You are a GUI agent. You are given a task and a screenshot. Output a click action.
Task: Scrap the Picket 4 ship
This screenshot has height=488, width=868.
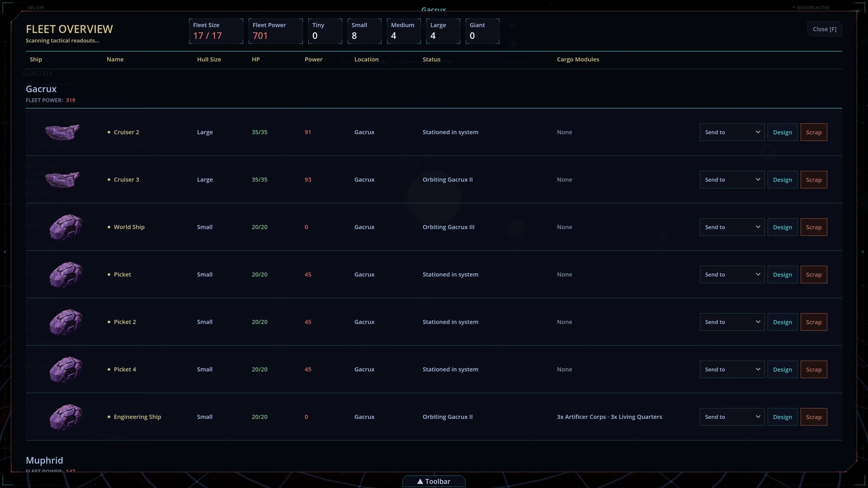pyautogui.click(x=814, y=370)
